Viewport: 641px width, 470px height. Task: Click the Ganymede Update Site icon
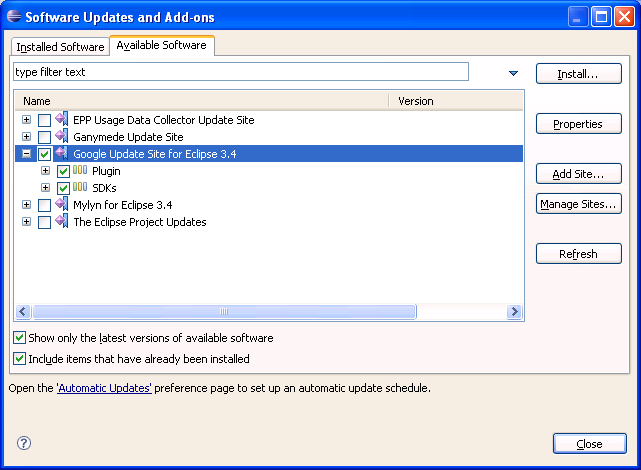pyautogui.click(x=62, y=137)
